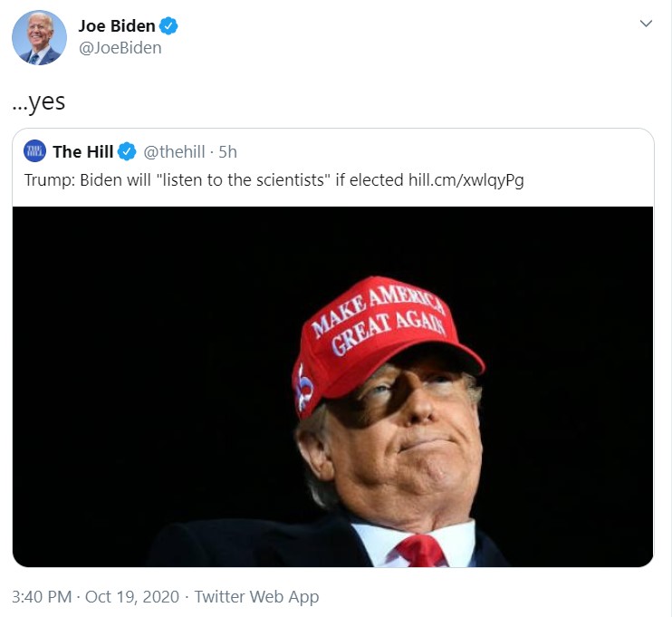Image resolution: width=672 pixels, height=617 pixels.
Task: Open the @thehill handle
Action: (x=173, y=151)
